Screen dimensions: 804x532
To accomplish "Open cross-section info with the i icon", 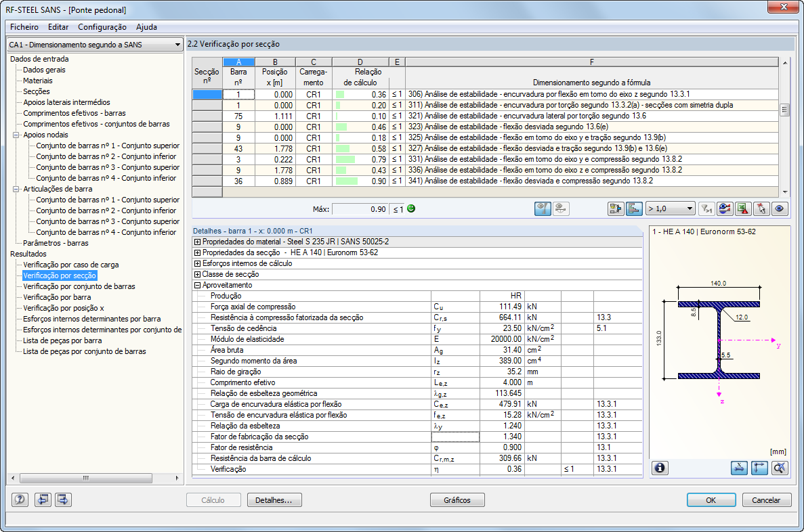I will (660, 468).
